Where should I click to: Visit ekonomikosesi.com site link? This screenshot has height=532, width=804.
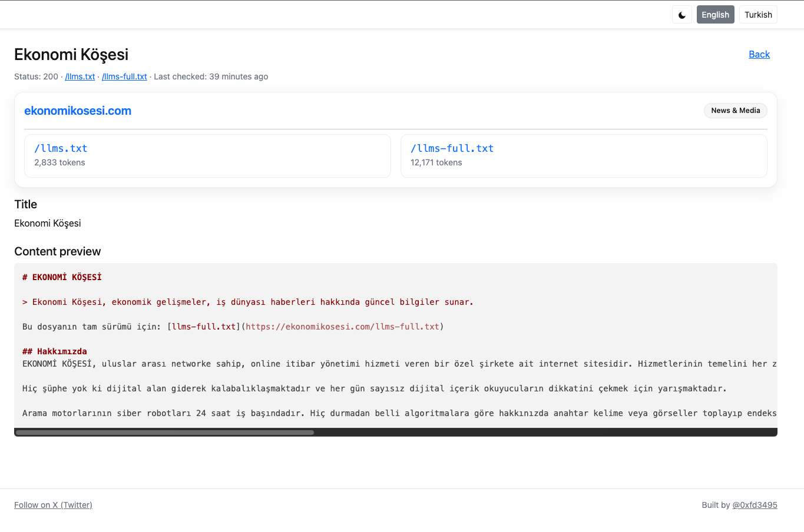[78, 111]
